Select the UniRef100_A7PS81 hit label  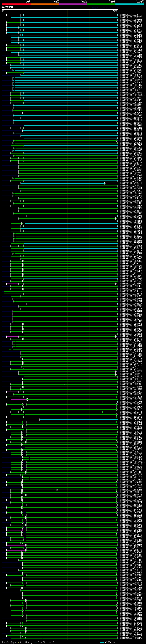131,93
